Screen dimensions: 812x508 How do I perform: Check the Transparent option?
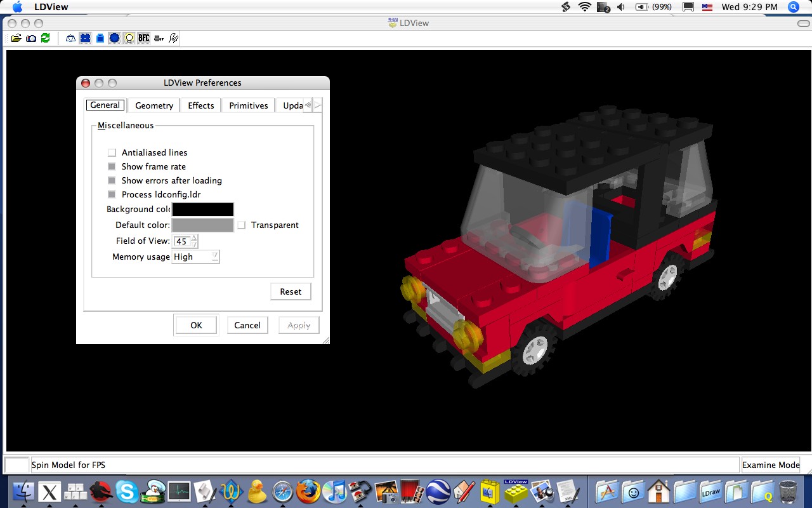point(242,225)
